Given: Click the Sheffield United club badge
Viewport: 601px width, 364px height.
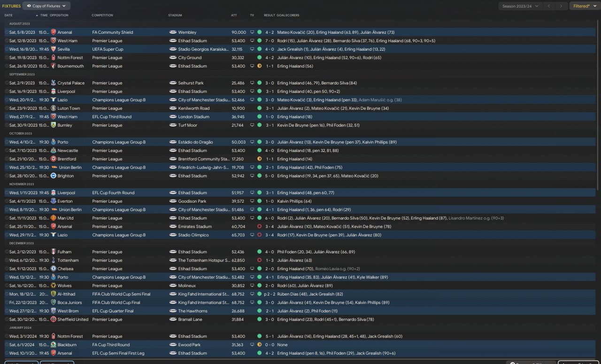Looking at the screenshot, I should (x=54, y=319).
